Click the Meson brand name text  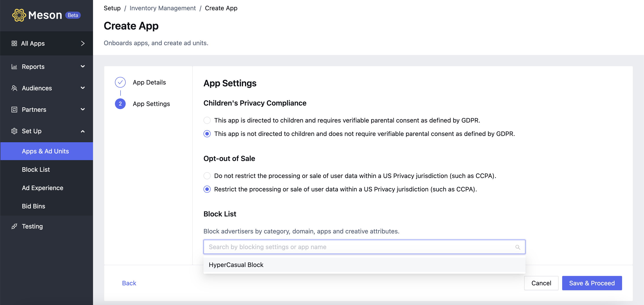point(45,15)
